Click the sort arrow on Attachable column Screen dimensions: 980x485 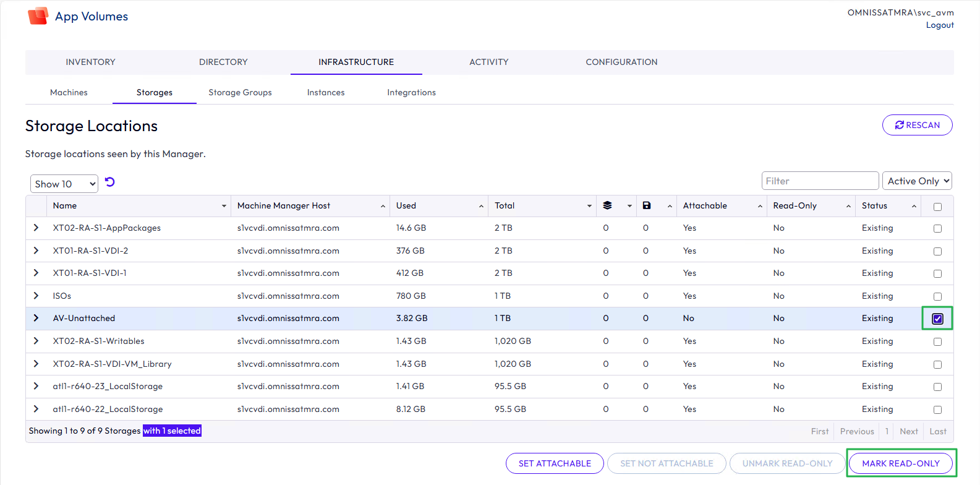[x=760, y=206]
